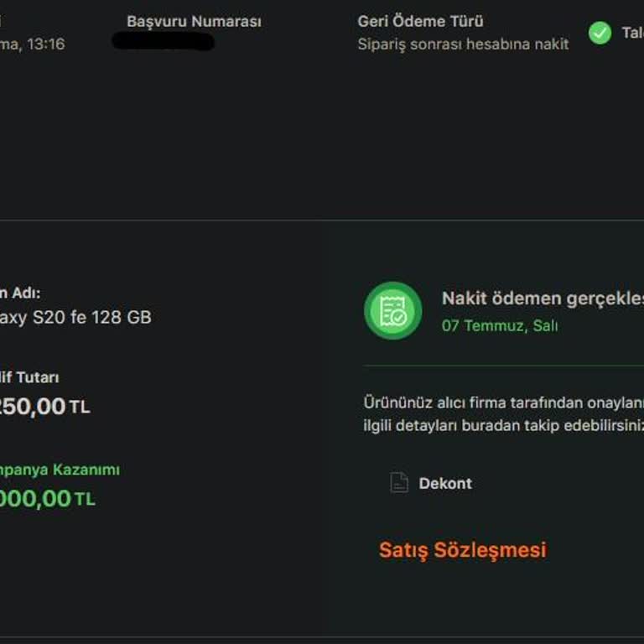The height and width of the screenshot is (644, 644).
Task: Open the Dekont receipt link
Action: 445,483
